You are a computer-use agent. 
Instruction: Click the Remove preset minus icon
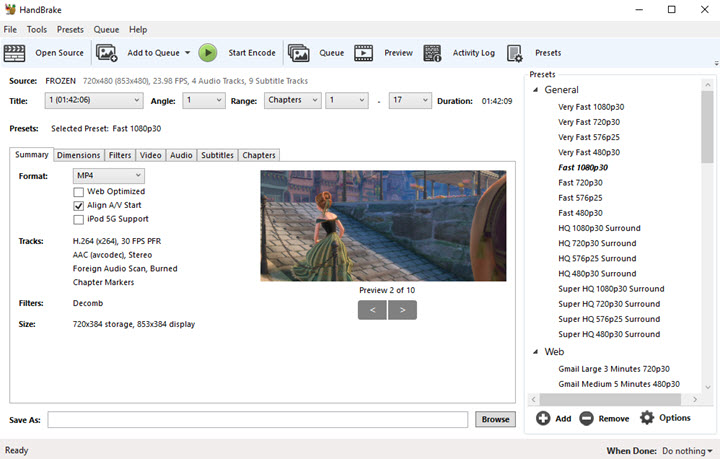click(x=586, y=418)
